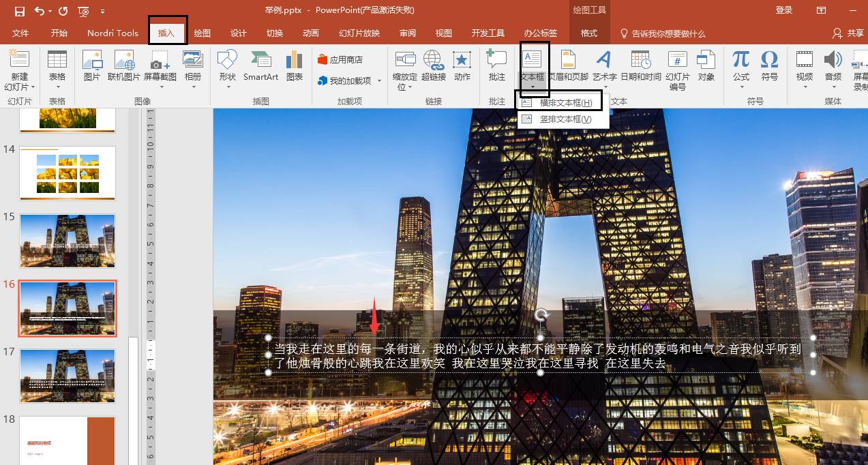This screenshot has height=465, width=868.
Task: Insert a chart with 图表
Action: pyautogui.click(x=295, y=65)
